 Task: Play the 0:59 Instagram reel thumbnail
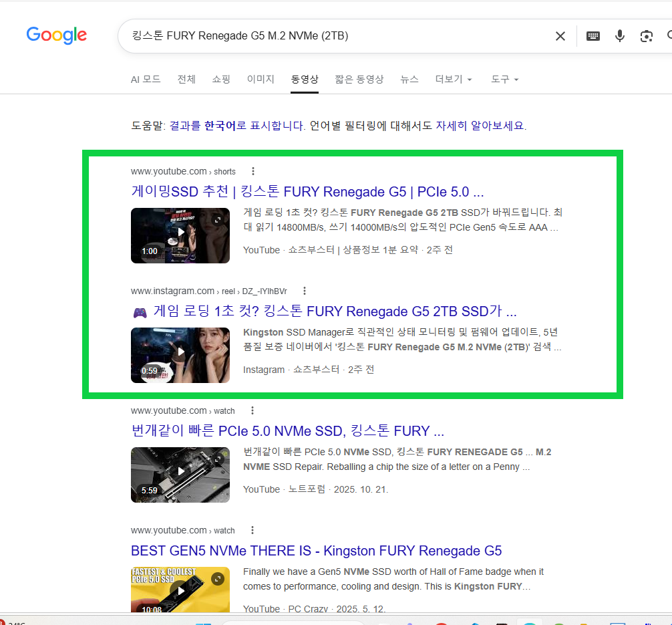pos(180,355)
